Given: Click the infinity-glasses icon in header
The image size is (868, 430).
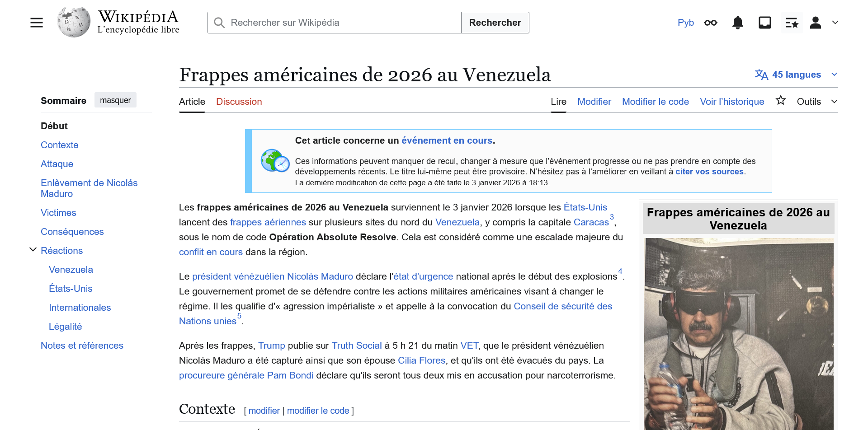Looking at the screenshot, I should click(x=710, y=23).
